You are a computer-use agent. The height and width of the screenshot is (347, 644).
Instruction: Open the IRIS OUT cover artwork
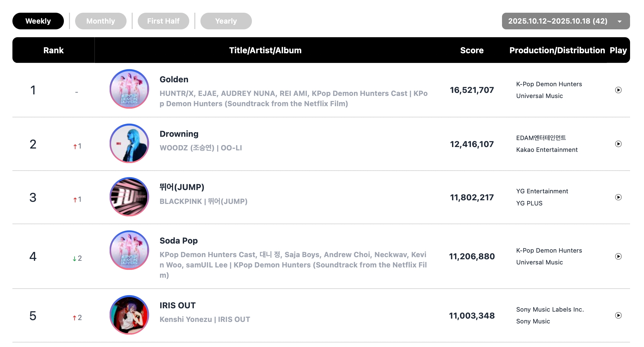click(129, 315)
